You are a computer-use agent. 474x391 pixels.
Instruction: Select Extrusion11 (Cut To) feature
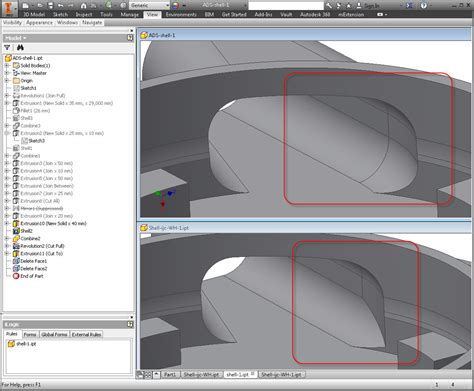coord(42,254)
